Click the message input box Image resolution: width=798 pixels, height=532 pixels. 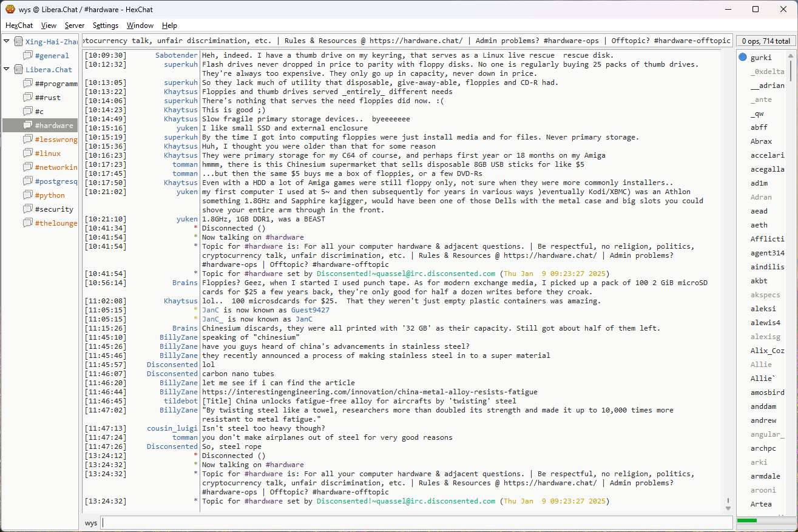pos(416,522)
